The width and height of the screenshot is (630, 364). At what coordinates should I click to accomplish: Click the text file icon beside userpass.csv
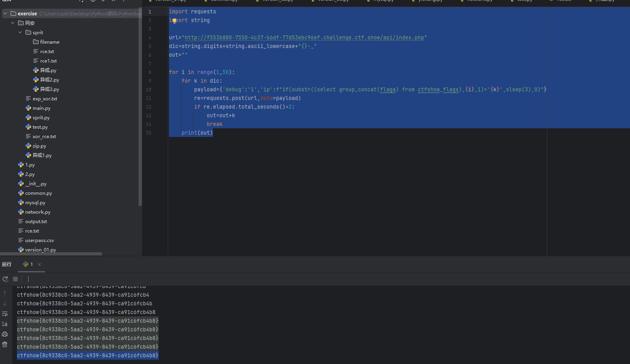pos(21,240)
